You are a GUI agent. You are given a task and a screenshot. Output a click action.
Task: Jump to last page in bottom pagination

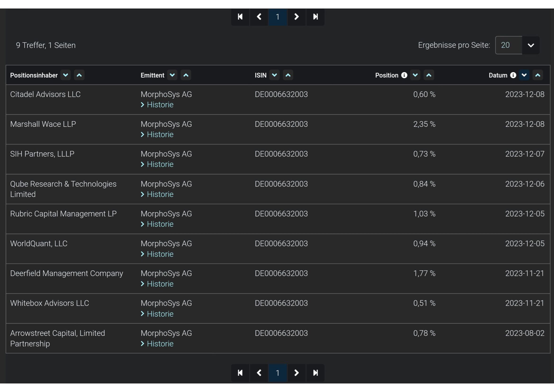point(315,373)
